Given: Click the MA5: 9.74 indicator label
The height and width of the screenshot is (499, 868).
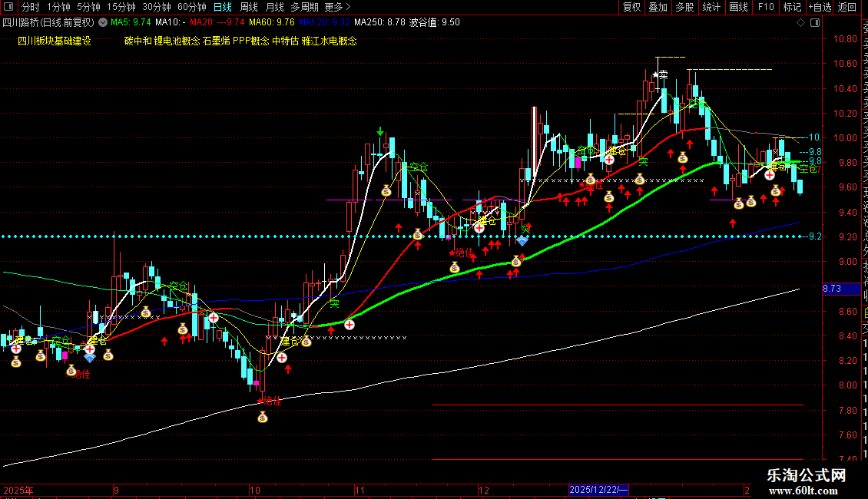Looking at the screenshot, I should [x=131, y=22].
